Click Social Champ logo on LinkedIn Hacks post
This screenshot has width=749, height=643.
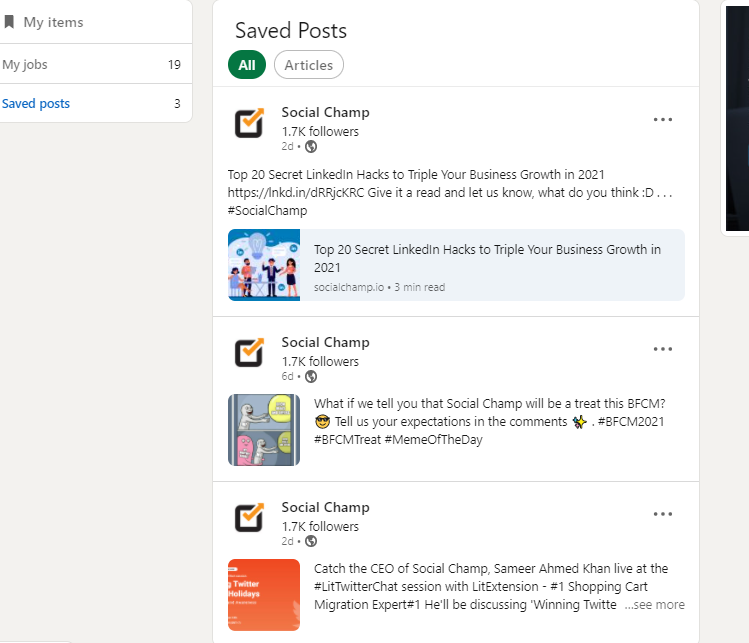pos(249,123)
